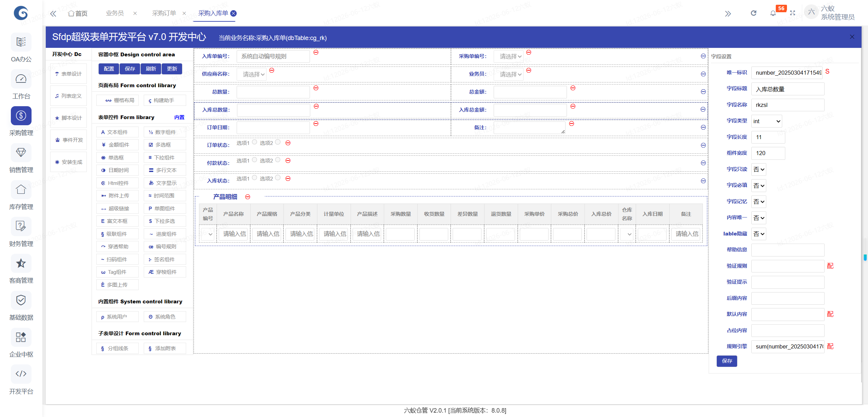Switch to the 业务员 tab

click(x=115, y=13)
